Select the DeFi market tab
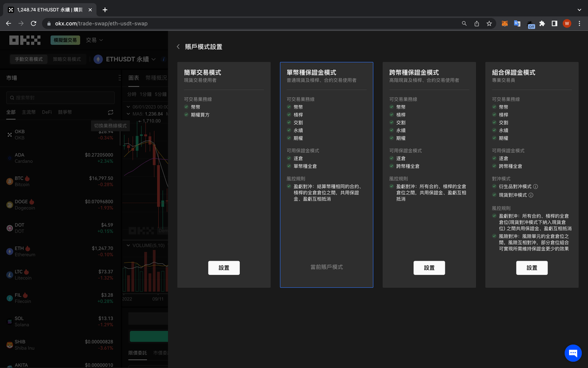588x368 pixels. point(47,112)
